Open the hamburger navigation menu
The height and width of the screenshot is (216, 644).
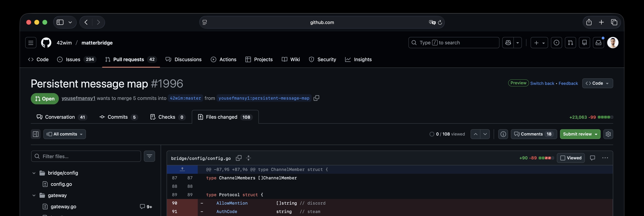pyautogui.click(x=31, y=42)
